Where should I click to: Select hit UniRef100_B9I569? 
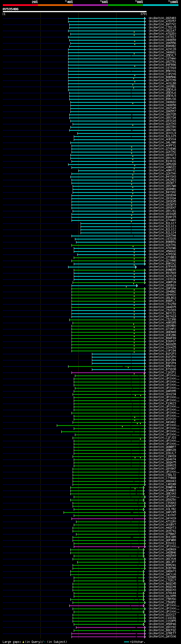click(x=162, y=273)
